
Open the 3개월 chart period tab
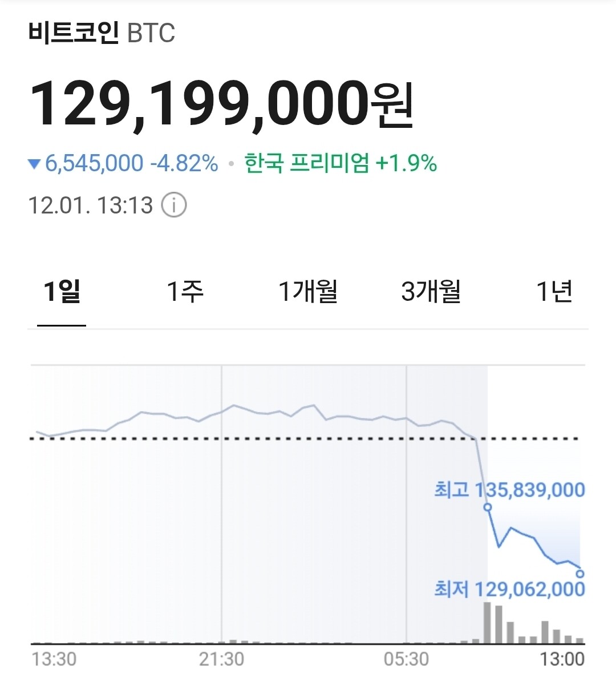431,292
